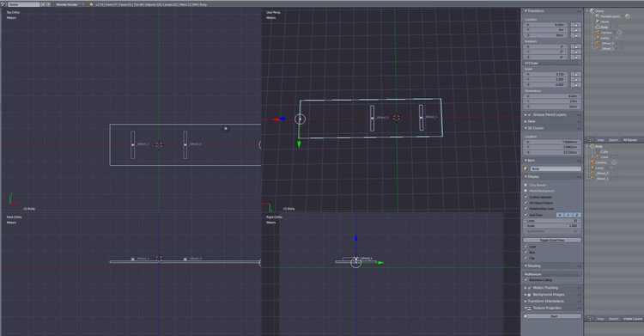Collapse the Texture Projection panel

[526, 308]
